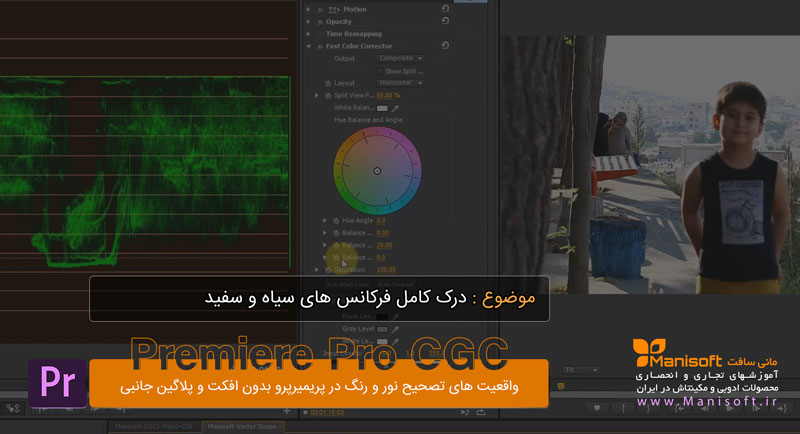Open the Layout Horizontal dropdown

401,83
